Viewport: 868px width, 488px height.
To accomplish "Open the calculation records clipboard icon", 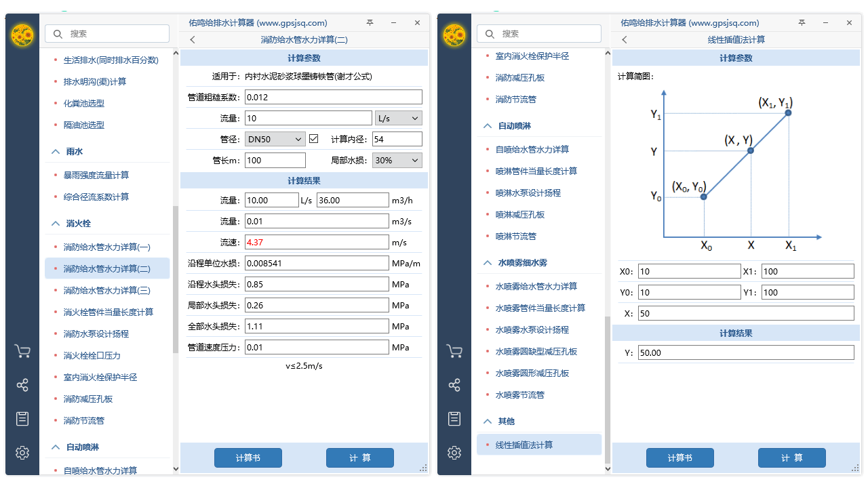I will coord(22,418).
